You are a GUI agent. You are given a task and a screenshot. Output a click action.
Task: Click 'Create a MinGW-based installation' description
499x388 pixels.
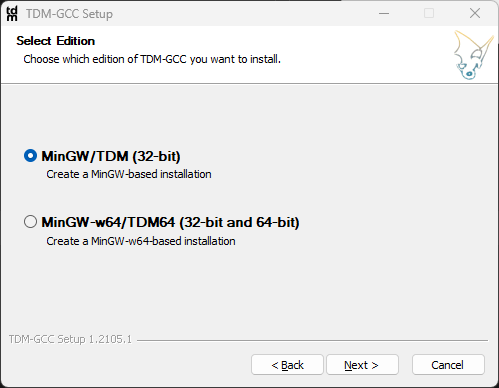(129, 174)
